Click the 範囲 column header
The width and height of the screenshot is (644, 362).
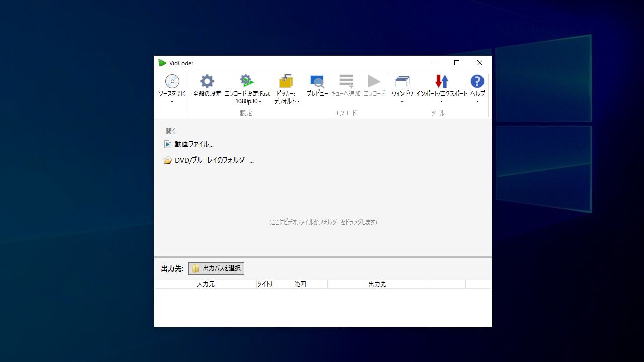pyautogui.click(x=300, y=284)
